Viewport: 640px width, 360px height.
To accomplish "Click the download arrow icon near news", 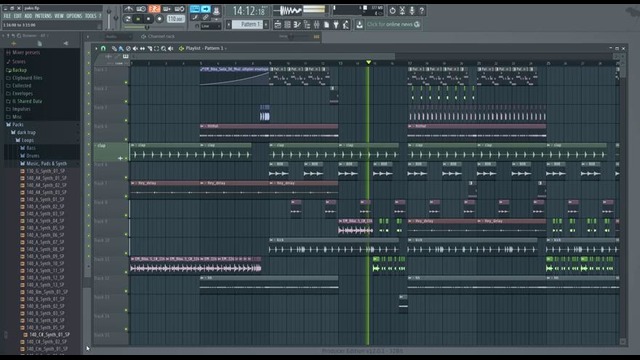I will coord(359,25).
